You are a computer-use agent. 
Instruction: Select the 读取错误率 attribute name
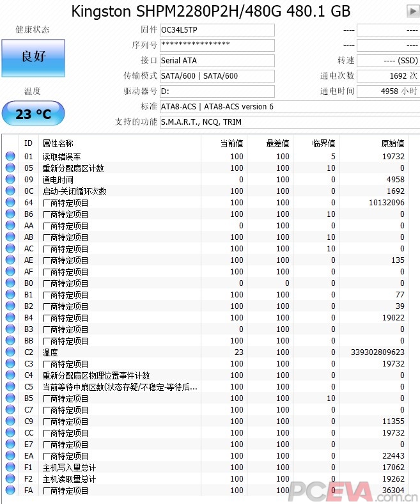click(62, 157)
